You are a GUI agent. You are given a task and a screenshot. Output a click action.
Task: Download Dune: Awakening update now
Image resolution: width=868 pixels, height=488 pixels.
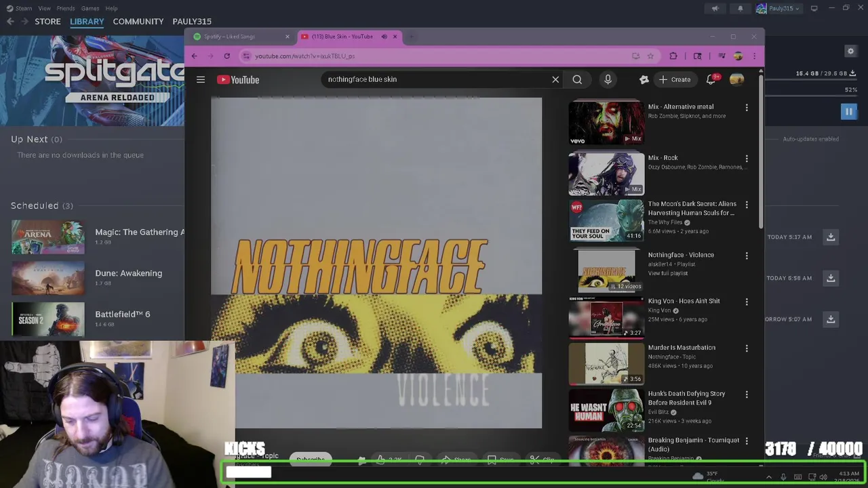[x=831, y=278]
